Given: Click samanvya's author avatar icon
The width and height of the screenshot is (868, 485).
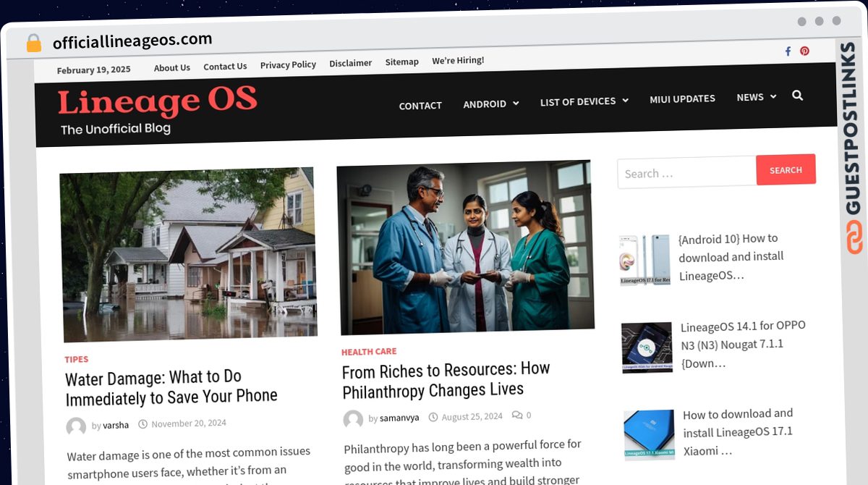Looking at the screenshot, I should (x=353, y=420).
